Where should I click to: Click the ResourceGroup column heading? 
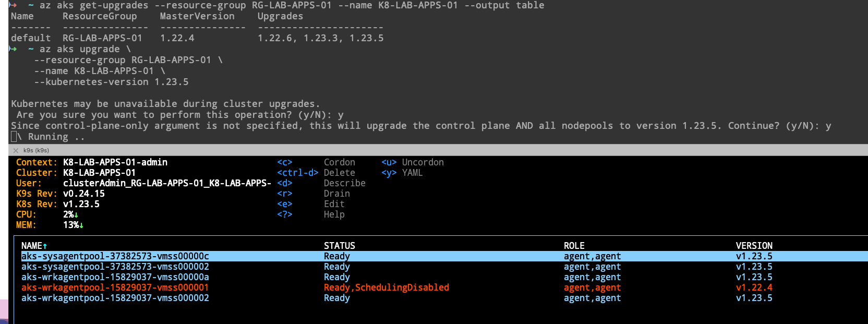pos(100,16)
